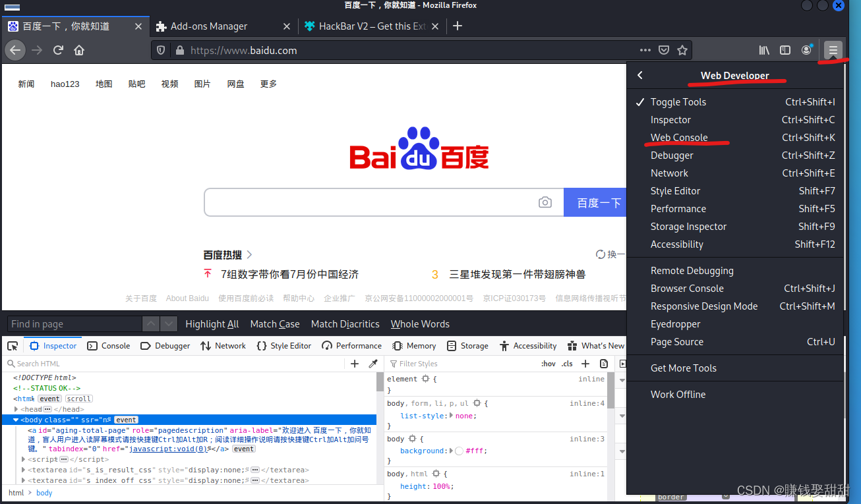The image size is (861, 504).
Task: Expand the script element node
Action: pyautogui.click(x=24, y=459)
